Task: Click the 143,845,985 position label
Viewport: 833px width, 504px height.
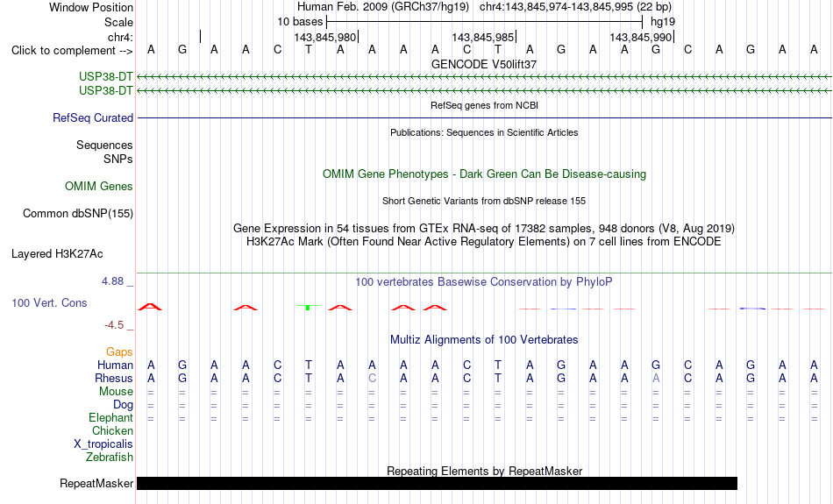Action: pyautogui.click(x=482, y=37)
